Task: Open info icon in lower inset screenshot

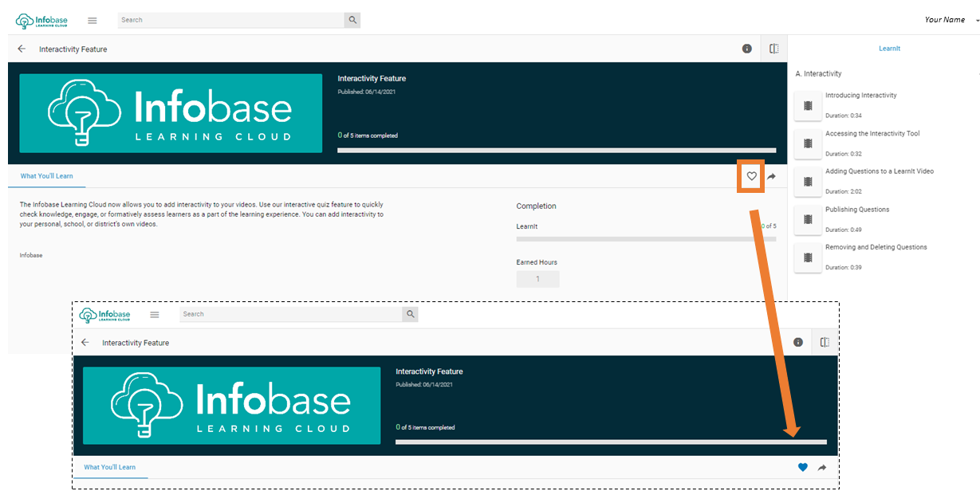Action: pyautogui.click(x=798, y=342)
